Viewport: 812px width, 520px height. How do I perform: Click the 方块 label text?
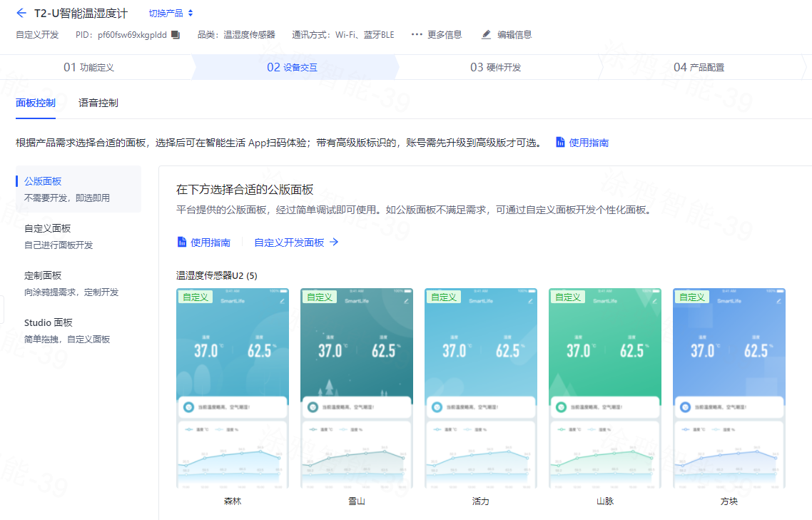pyautogui.click(x=729, y=501)
